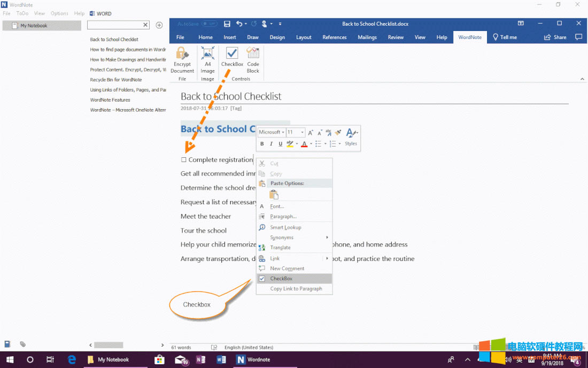Screen dimensions: 588x368
Task: Select Copy Link to Paragraph from the context menu
Action: pos(296,289)
